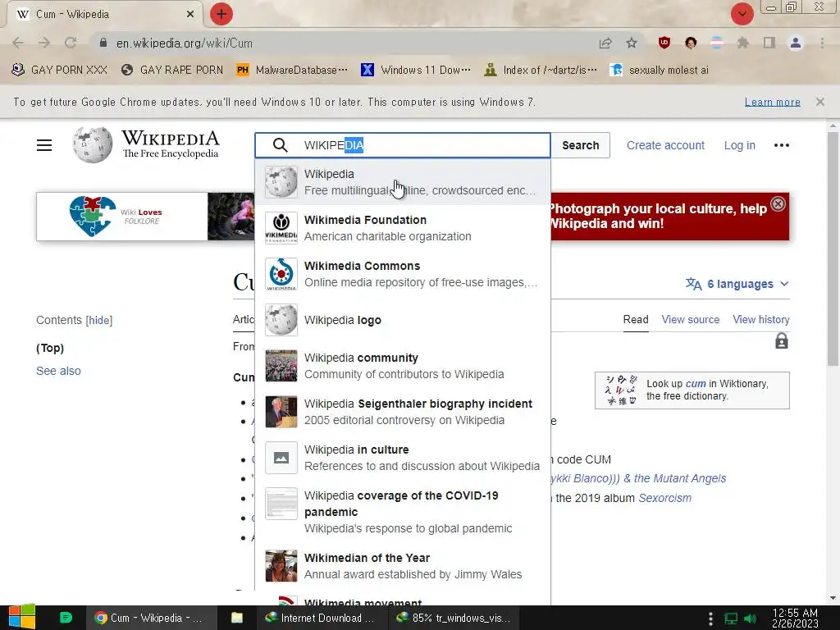Select Wikimedian of the Year suggestion
Image resolution: width=840 pixels, height=630 pixels.
click(402, 566)
